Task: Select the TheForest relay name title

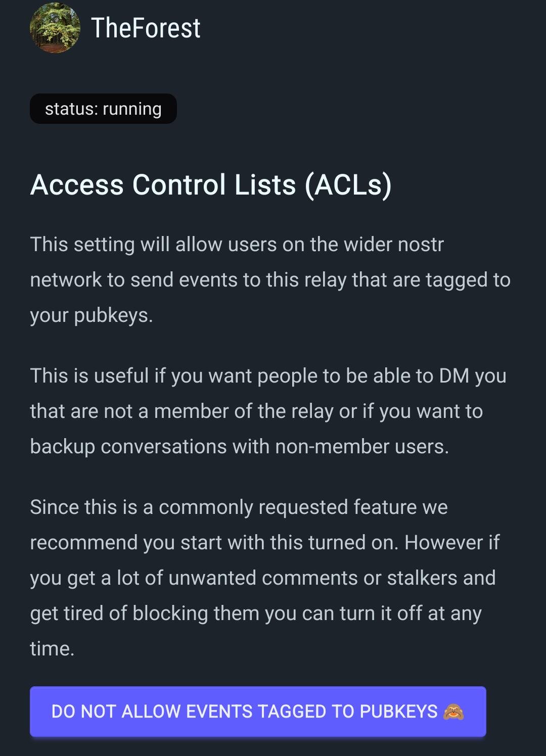Action: (146, 28)
